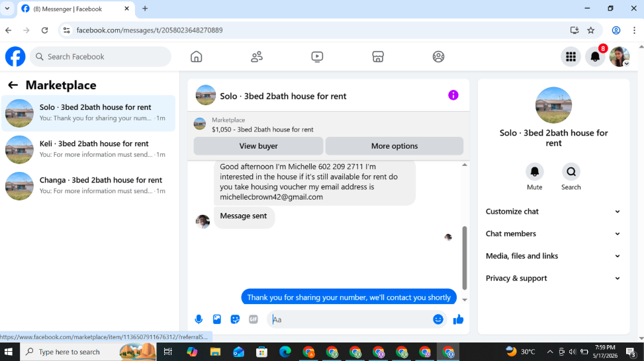The width and height of the screenshot is (644, 361).
Task: Click the chat scroll up arrow
Action: pos(465,165)
